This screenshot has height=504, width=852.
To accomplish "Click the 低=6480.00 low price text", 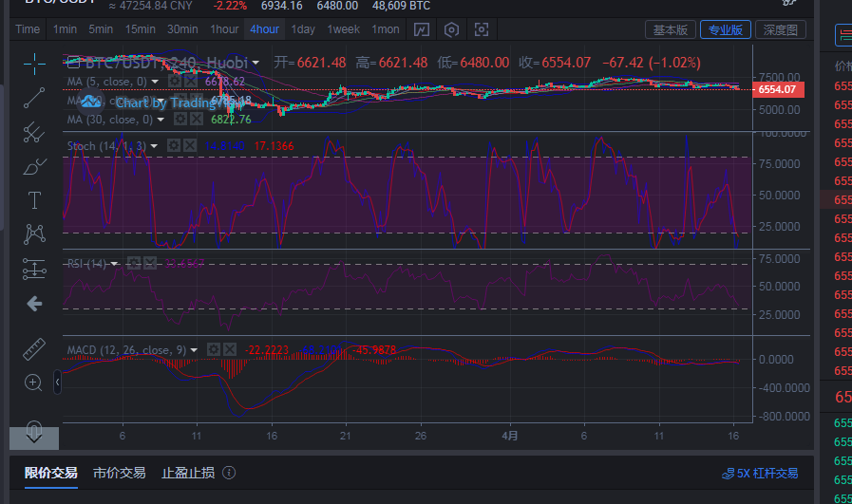I will [x=473, y=63].
